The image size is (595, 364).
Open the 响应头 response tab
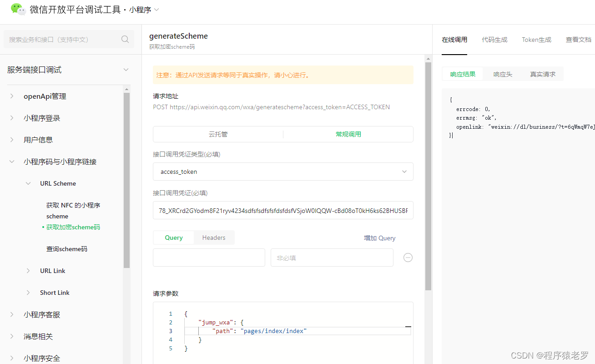[502, 73]
